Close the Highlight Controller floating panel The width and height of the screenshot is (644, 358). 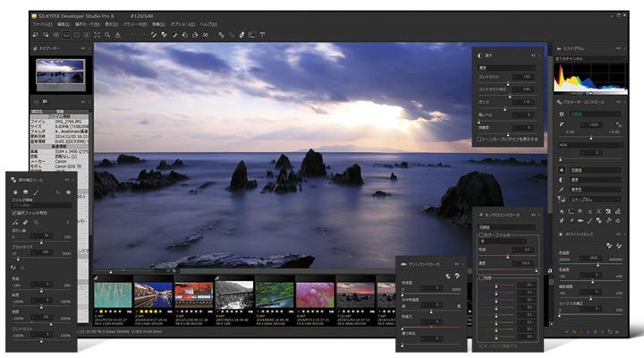[x=463, y=264]
